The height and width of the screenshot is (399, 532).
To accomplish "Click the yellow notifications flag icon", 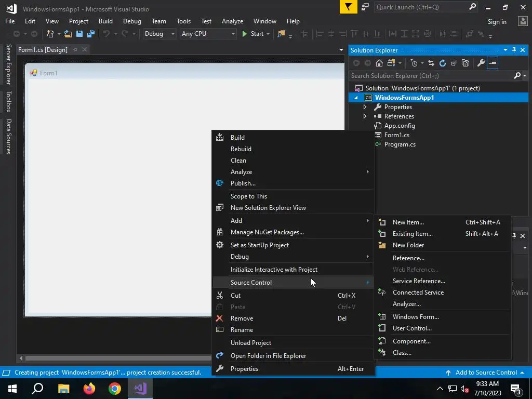I will (x=349, y=7).
